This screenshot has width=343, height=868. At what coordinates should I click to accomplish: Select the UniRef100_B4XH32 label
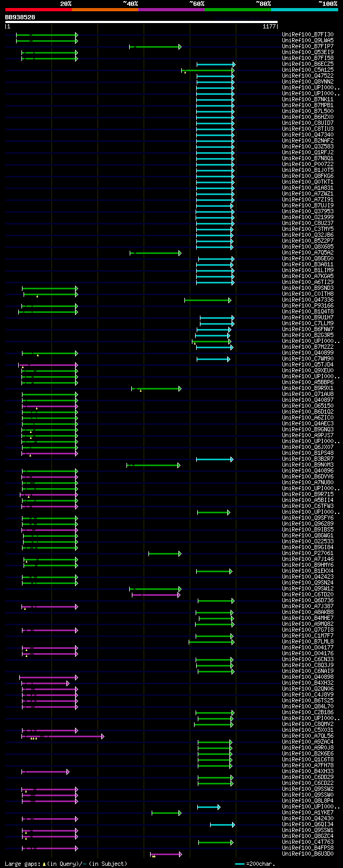click(308, 683)
